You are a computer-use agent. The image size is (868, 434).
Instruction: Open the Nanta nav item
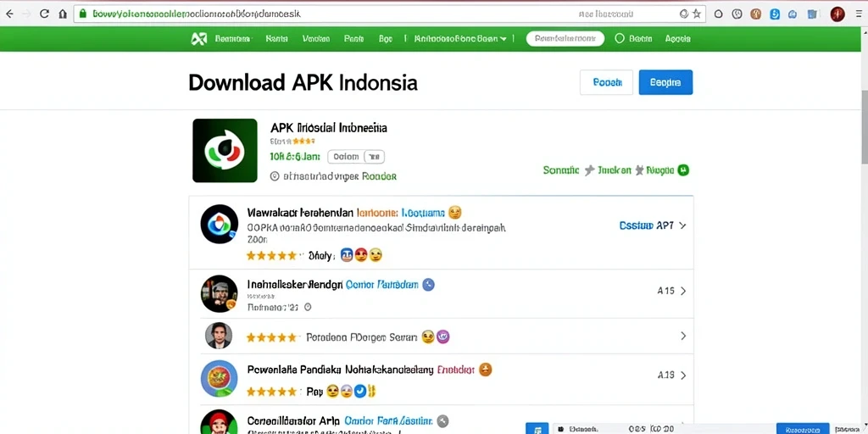tap(277, 39)
